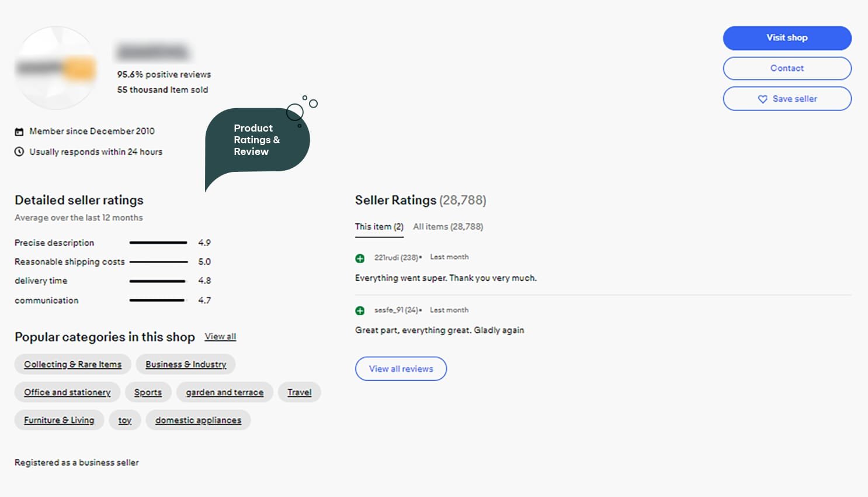
Task: Select the Travel category chip
Action: (299, 392)
